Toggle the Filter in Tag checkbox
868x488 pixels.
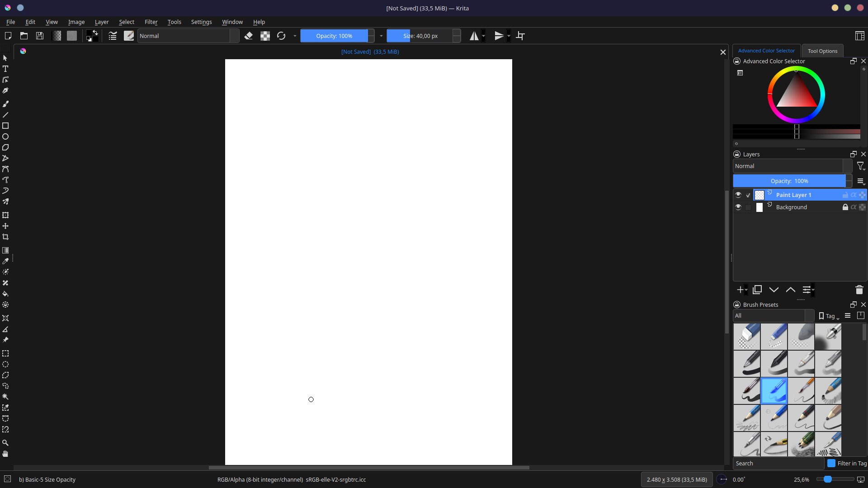pyautogui.click(x=831, y=463)
